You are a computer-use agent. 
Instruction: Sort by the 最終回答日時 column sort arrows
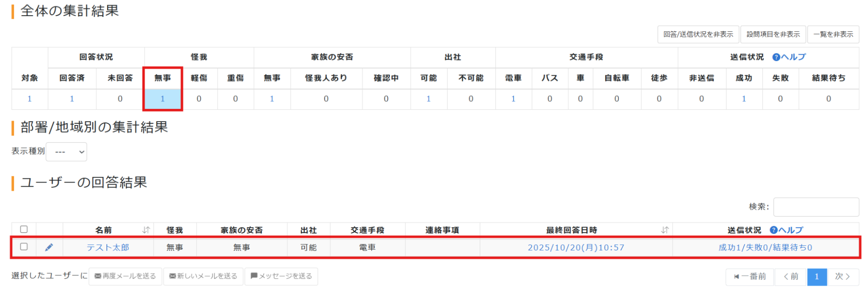664,230
